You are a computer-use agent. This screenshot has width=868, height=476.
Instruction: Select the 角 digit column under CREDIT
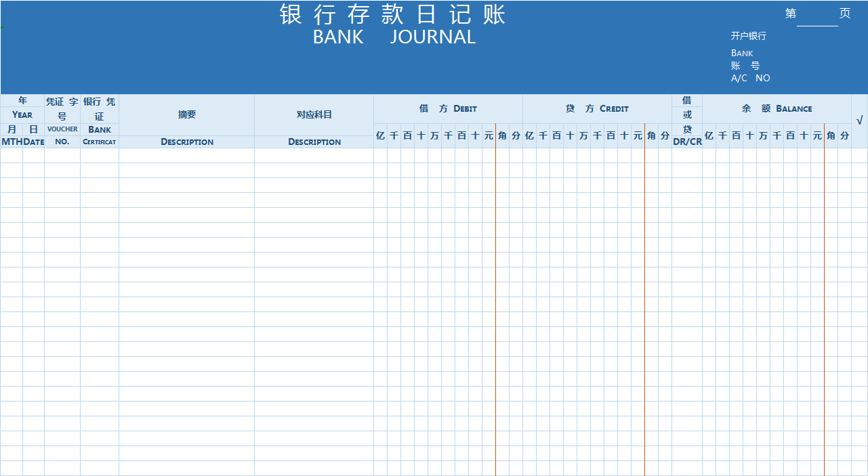pyautogui.click(x=651, y=135)
